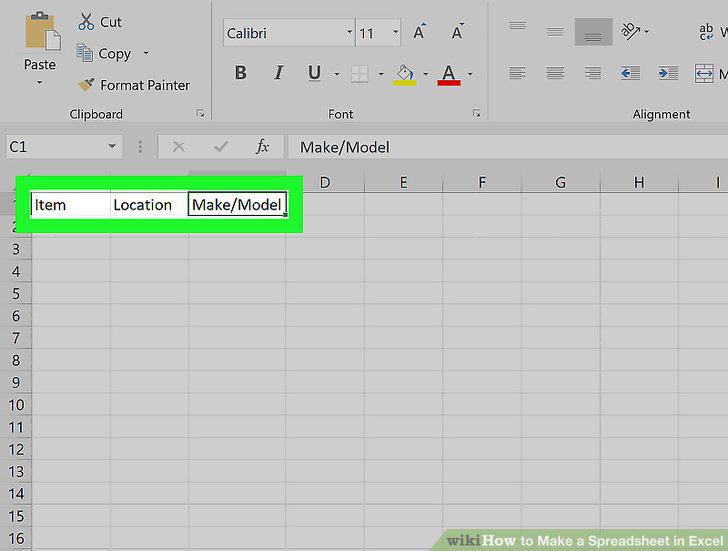Apply cell borders icon
Screen dimensions: 728x551
tap(360, 74)
